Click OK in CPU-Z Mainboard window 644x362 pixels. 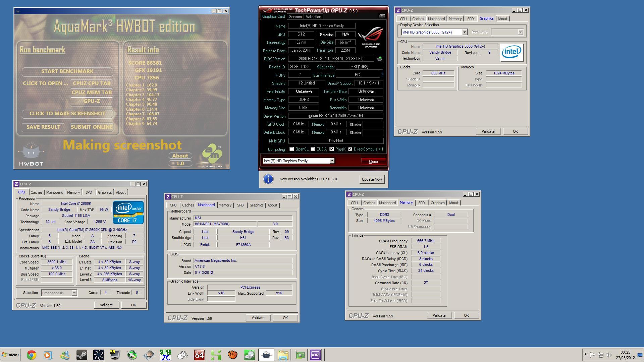click(285, 318)
